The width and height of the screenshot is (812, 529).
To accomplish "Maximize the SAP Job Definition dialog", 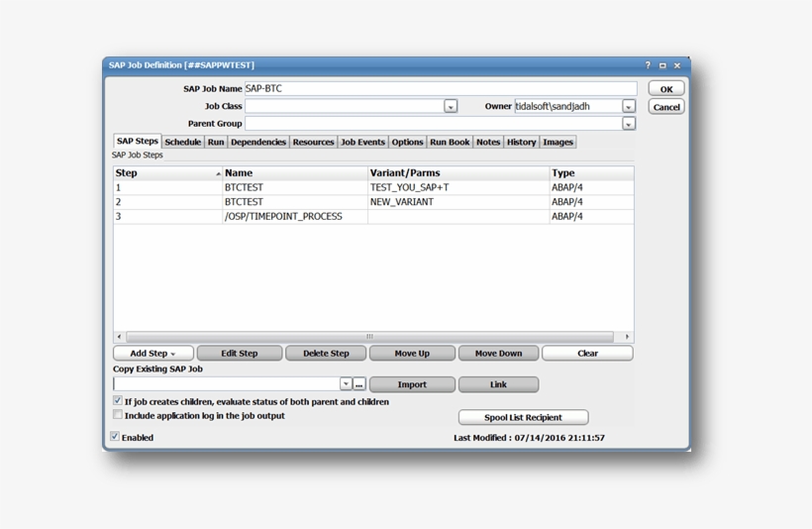I will pos(662,65).
